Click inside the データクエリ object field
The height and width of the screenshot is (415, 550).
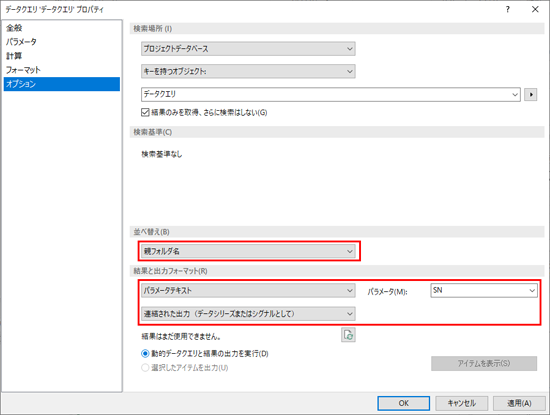tap(331, 94)
